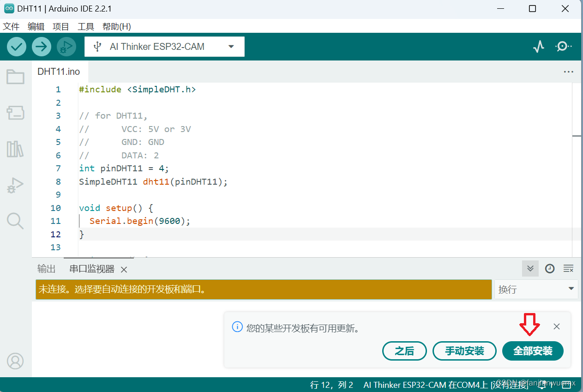583x392 pixels.
Task: Click the 手动安装 button
Action: pos(464,351)
